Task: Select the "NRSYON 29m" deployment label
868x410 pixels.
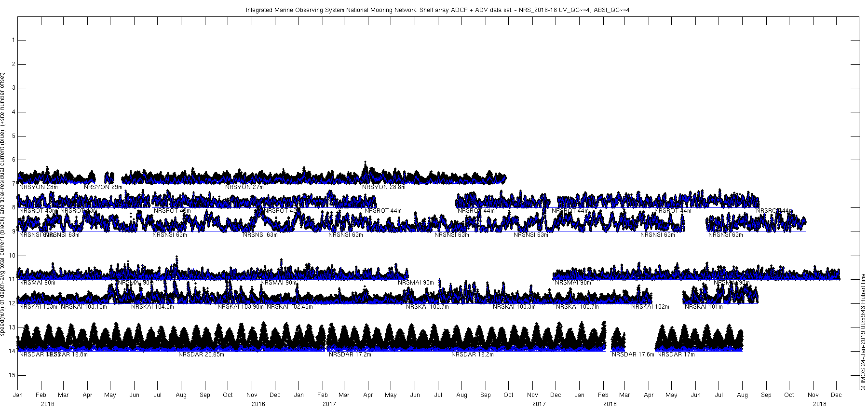Action: click(x=103, y=187)
